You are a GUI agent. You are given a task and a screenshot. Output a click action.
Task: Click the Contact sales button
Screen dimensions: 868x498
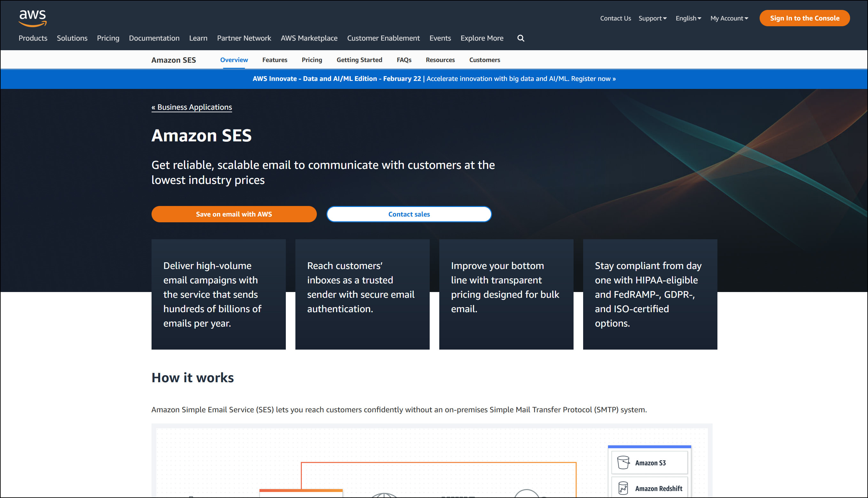pos(409,214)
